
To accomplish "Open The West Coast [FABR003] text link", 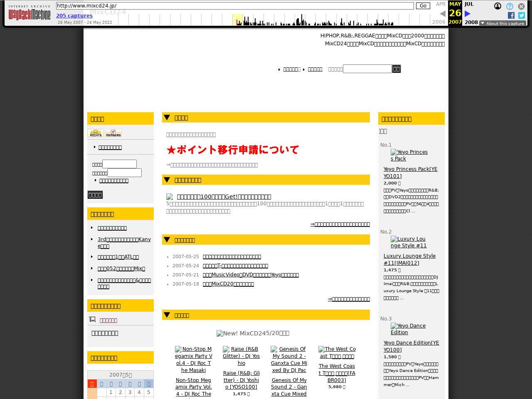I will (x=337, y=373).
